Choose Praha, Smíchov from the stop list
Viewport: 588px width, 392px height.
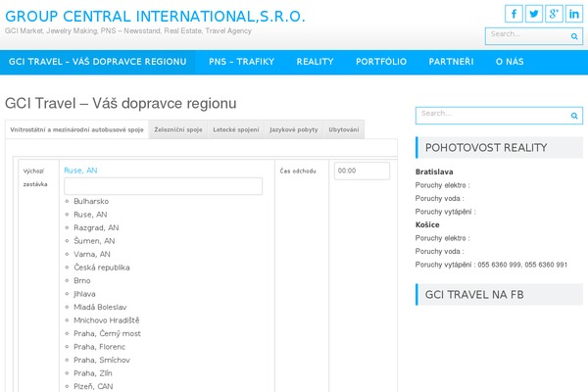(102, 360)
